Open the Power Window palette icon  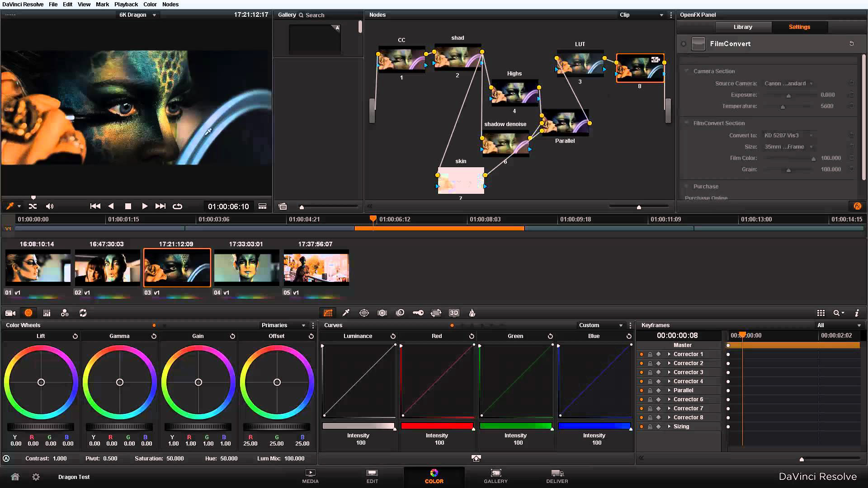click(x=364, y=313)
